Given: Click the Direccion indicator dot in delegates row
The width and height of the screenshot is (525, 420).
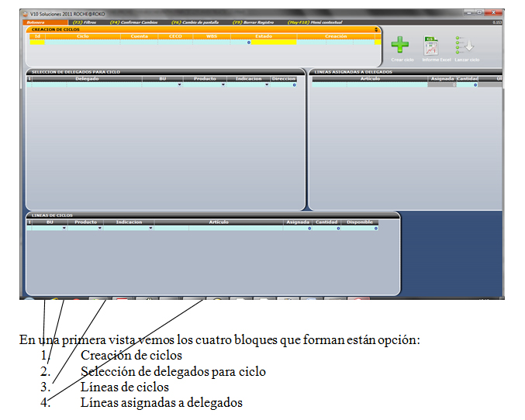Looking at the screenshot, I should click(295, 84).
